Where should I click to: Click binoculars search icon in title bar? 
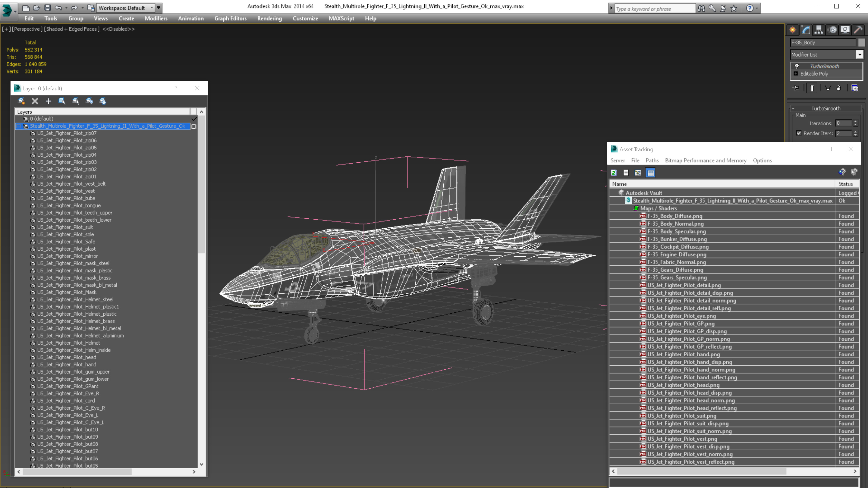[701, 8]
